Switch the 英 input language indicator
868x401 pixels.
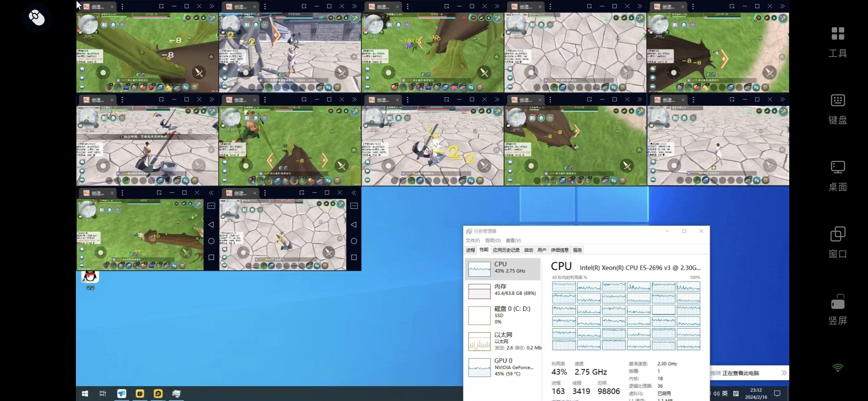725,393
